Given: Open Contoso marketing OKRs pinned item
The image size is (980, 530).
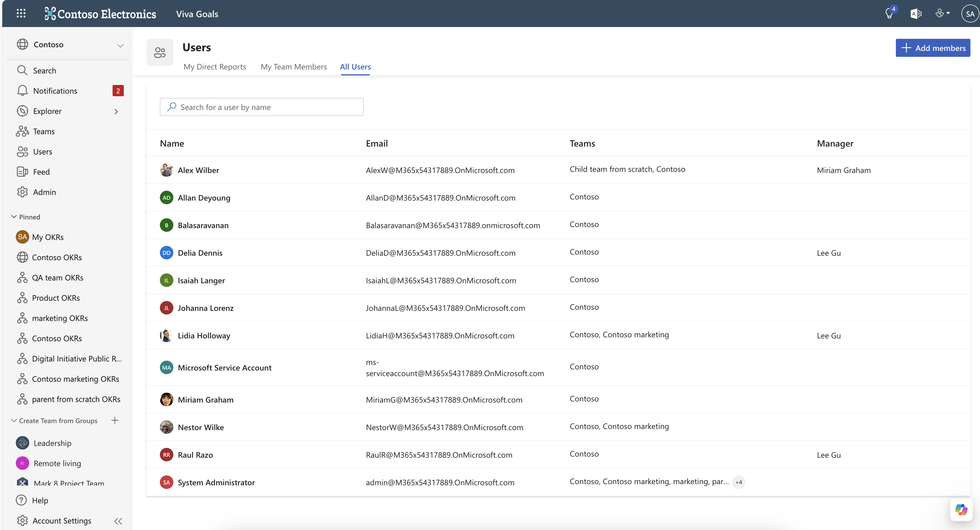Looking at the screenshot, I should pyautogui.click(x=75, y=379).
